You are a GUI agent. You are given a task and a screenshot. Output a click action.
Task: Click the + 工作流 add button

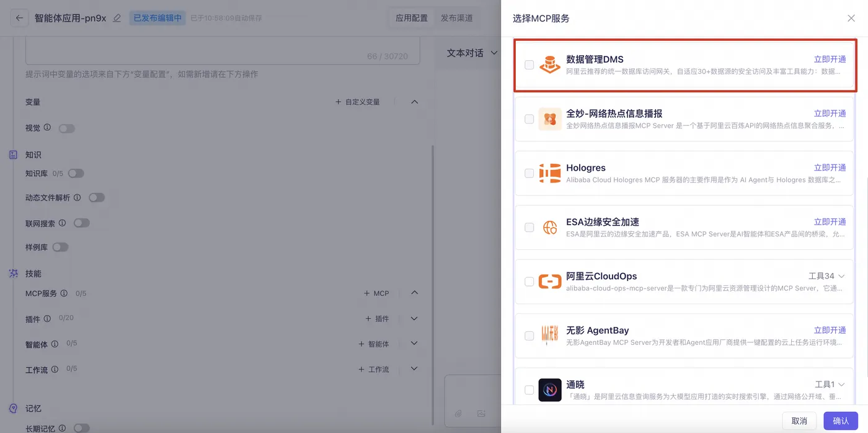(374, 369)
